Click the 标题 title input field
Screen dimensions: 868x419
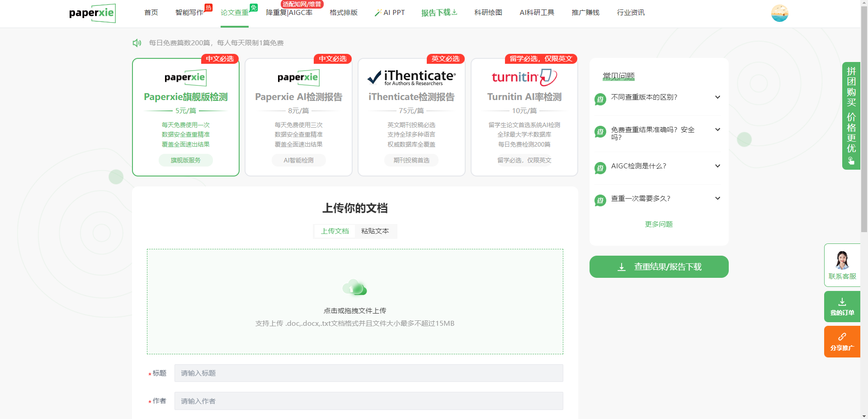point(368,373)
